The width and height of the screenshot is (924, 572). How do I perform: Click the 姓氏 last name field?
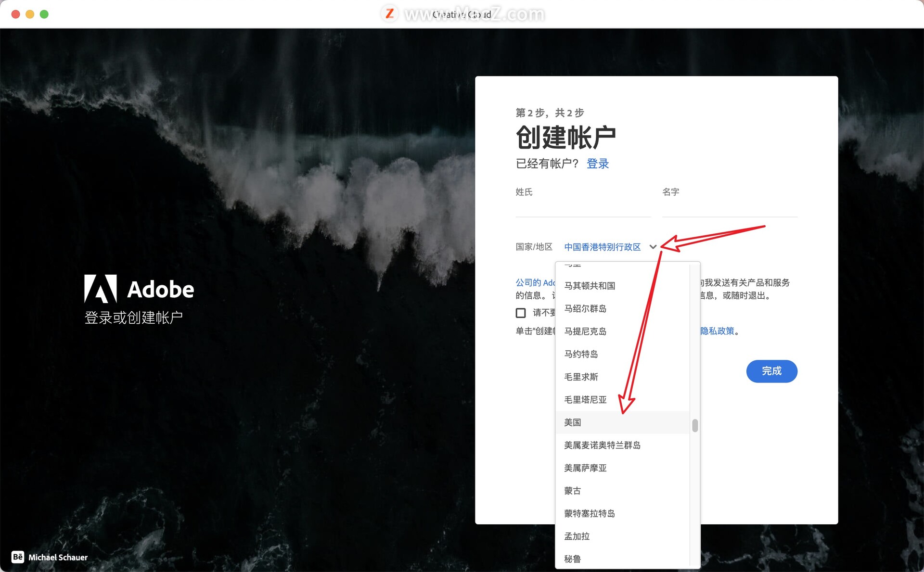583,207
